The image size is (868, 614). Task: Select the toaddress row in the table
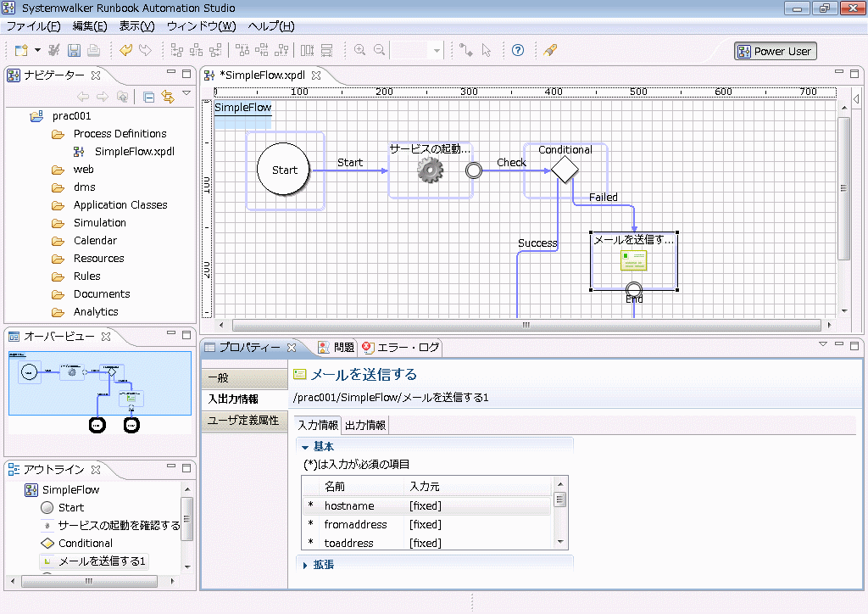click(427, 543)
